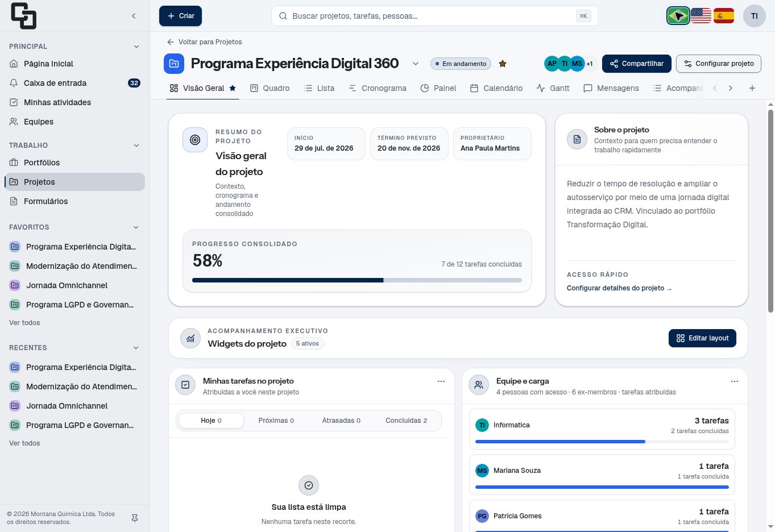This screenshot has width=775, height=532.
Task: Click the Criar button
Action: (x=180, y=16)
